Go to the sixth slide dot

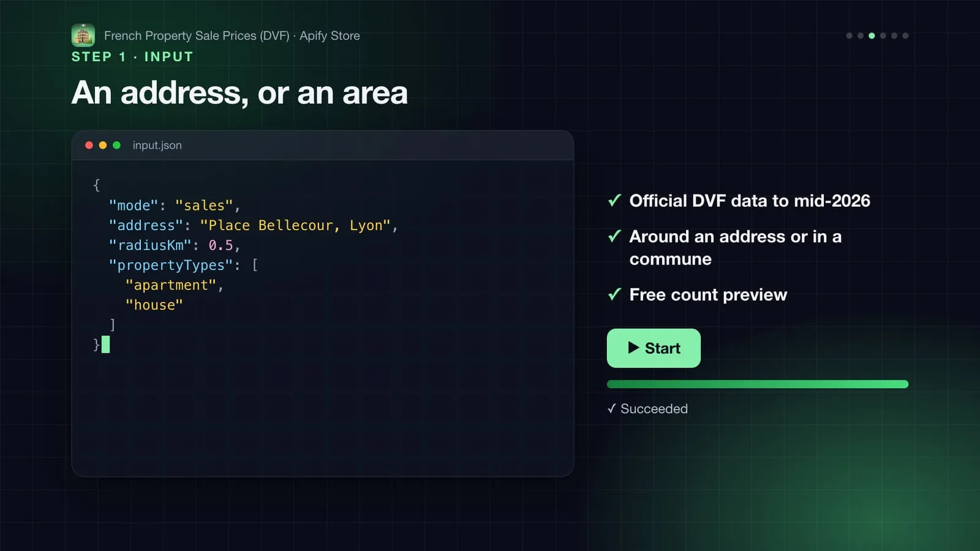(905, 36)
